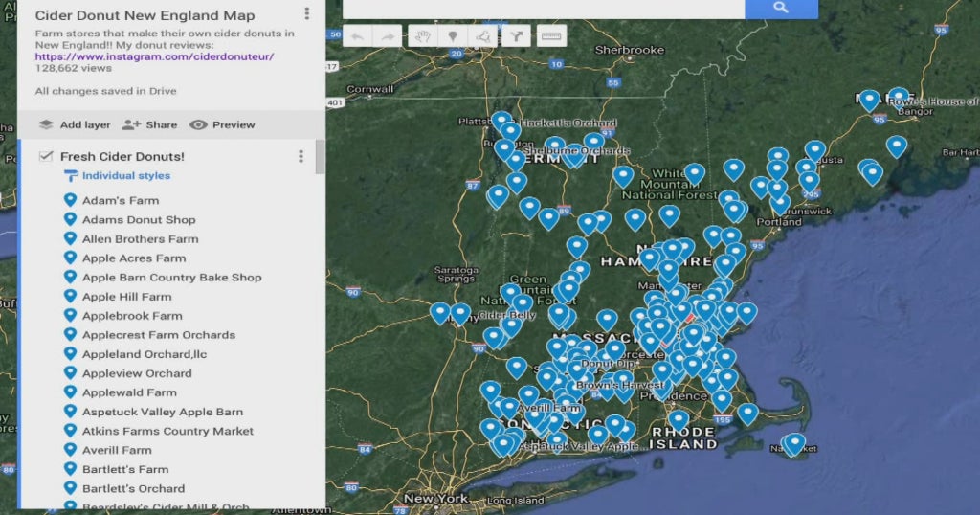Click the Undo arrow in map toolbar

(357, 37)
